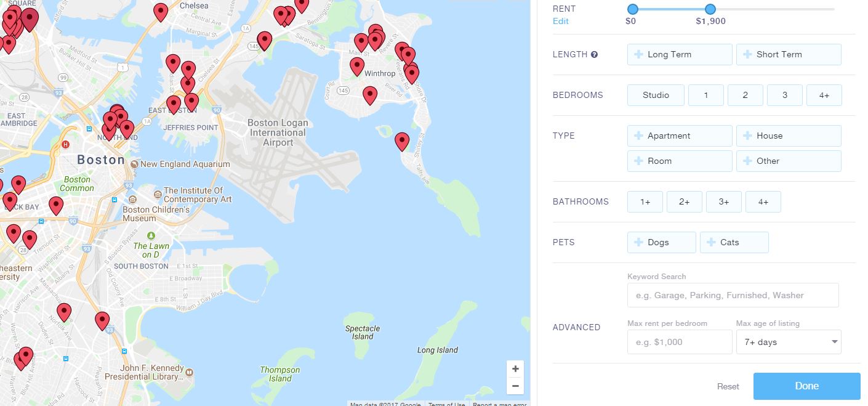This screenshot has width=868, height=406.
Task: Click the Length help question mark icon
Action: click(x=594, y=54)
